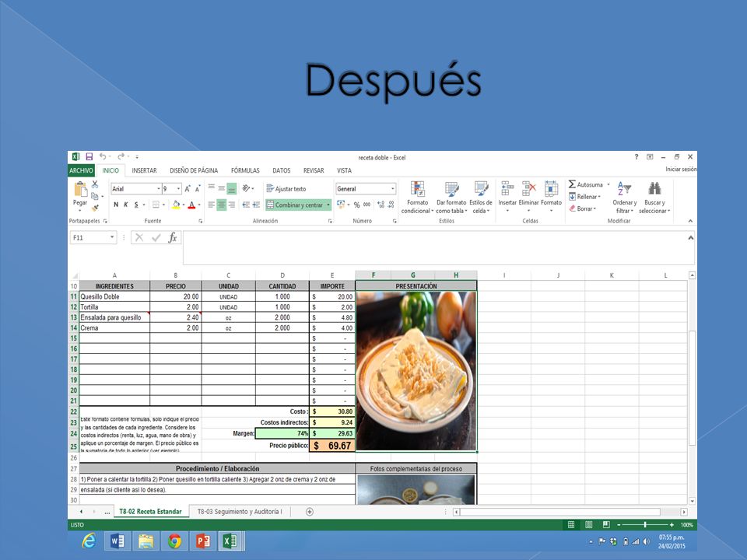This screenshot has height=560, width=747.
Task: Click the Insertar cells button
Action: [x=507, y=197]
